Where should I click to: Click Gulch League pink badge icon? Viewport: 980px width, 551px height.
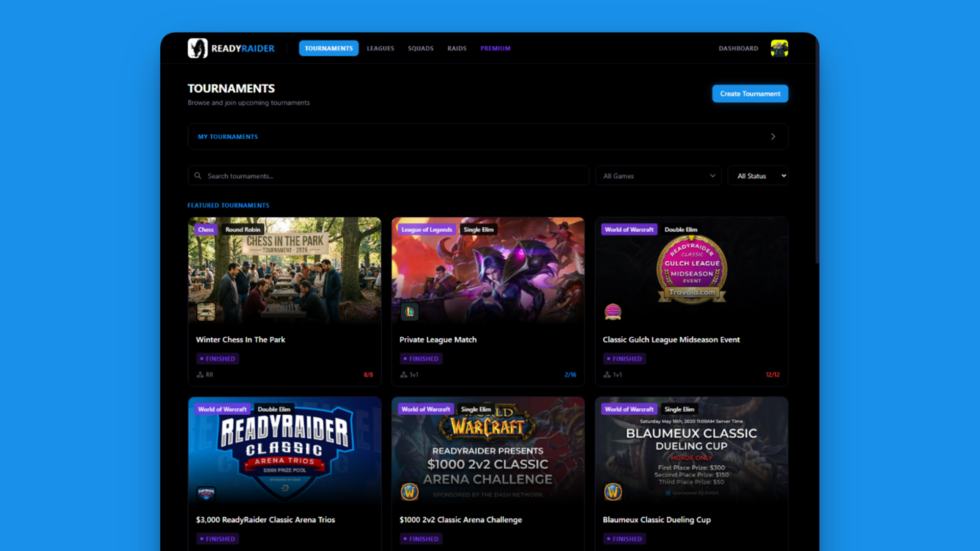(x=612, y=311)
